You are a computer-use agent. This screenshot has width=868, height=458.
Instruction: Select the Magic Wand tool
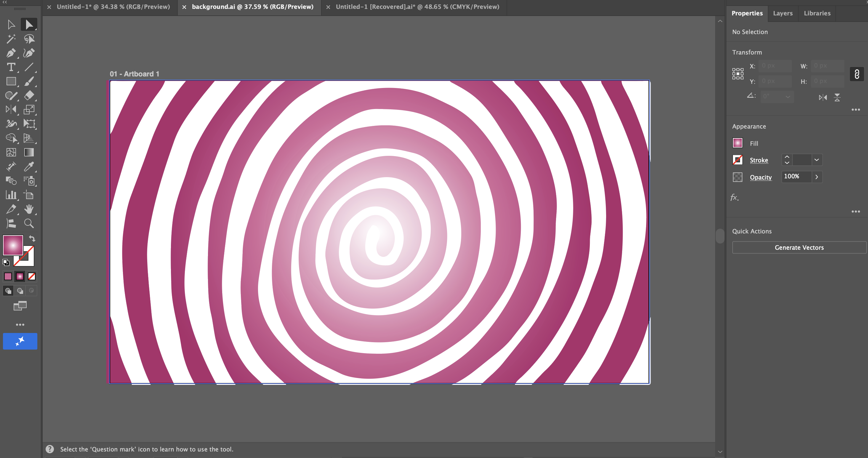click(x=11, y=39)
